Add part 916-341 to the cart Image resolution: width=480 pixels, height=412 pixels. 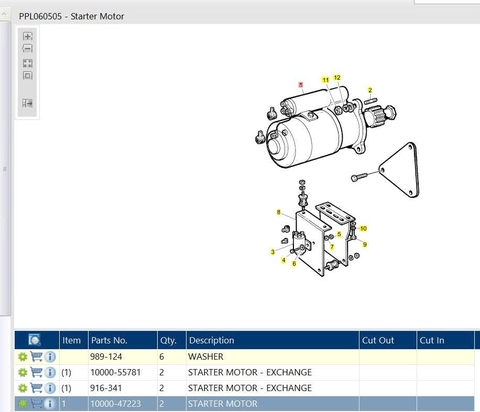click(x=36, y=388)
